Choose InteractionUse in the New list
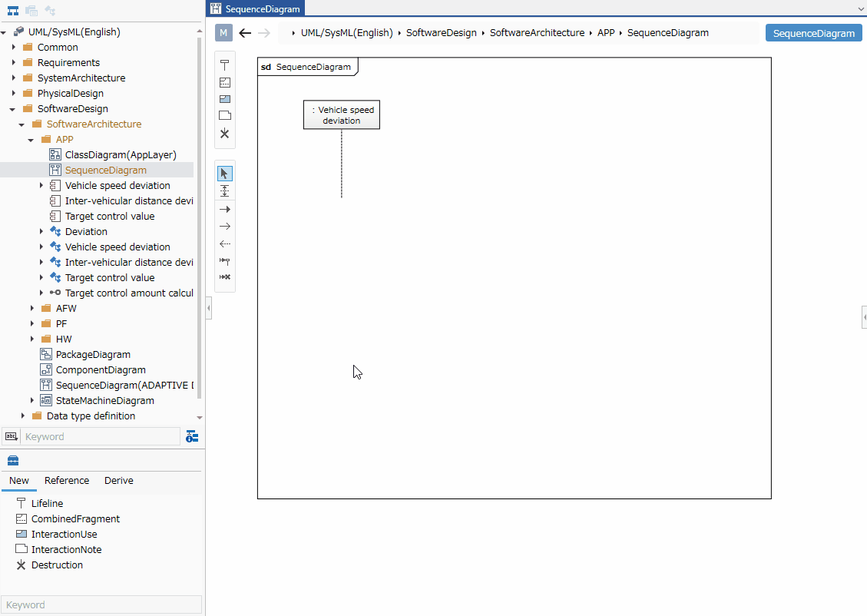This screenshot has height=616, width=867. (56, 535)
